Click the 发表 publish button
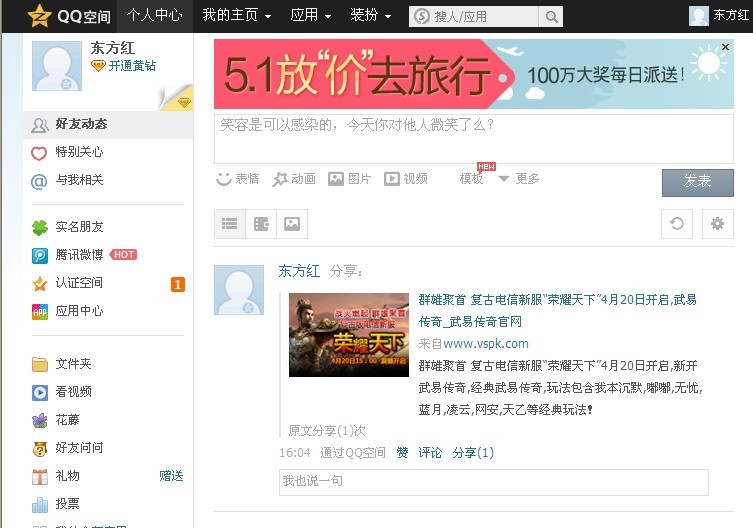753x528 pixels. click(x=698, y=183)
